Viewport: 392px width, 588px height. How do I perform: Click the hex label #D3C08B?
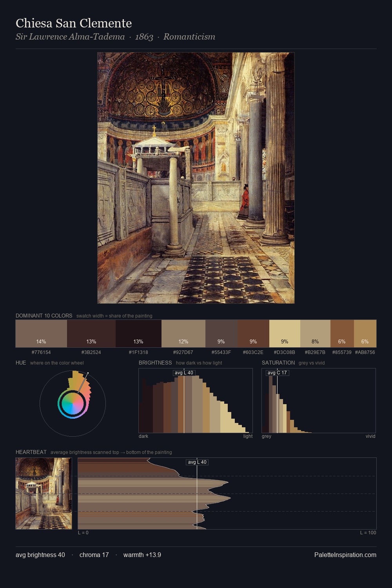click(x=285, y=352)
